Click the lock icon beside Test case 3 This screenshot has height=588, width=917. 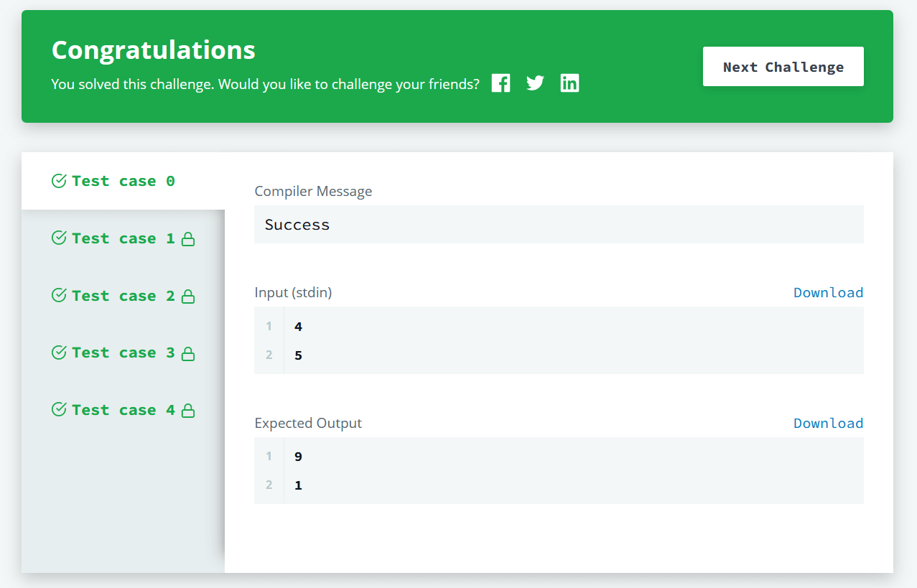[x=188, y=353]
